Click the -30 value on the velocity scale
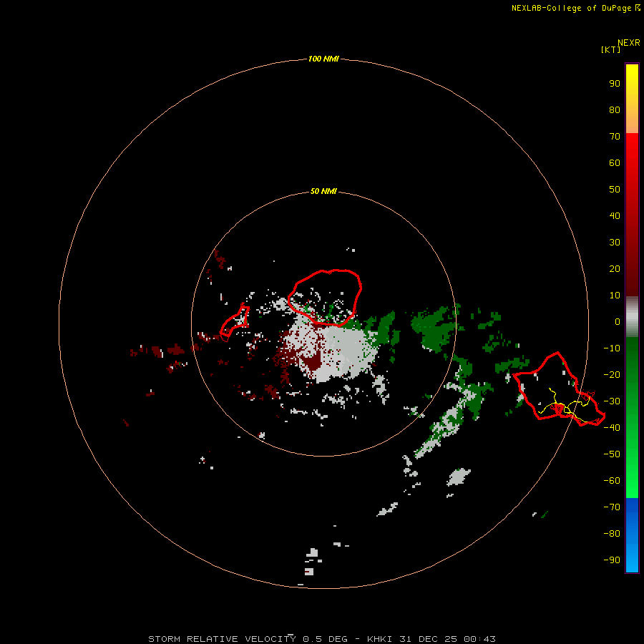 pyautogui.click(x=612, y=401)
